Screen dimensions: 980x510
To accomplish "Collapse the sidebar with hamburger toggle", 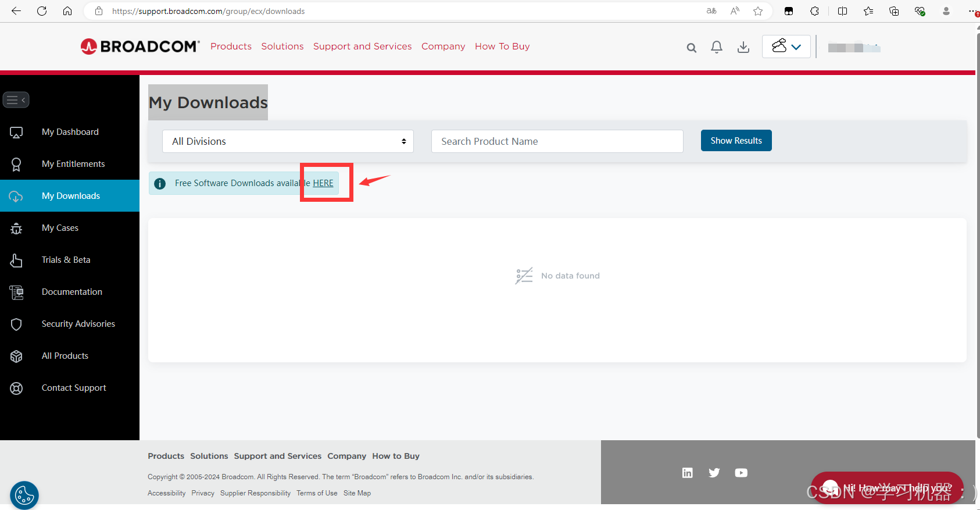I will coord(16,100).
